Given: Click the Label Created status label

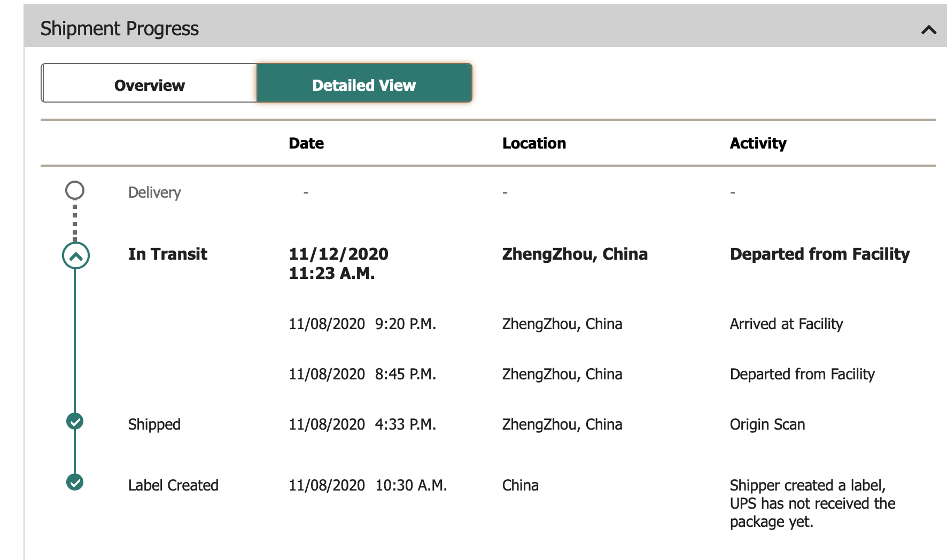Looking at the screenshot, I should click(173, 485).
